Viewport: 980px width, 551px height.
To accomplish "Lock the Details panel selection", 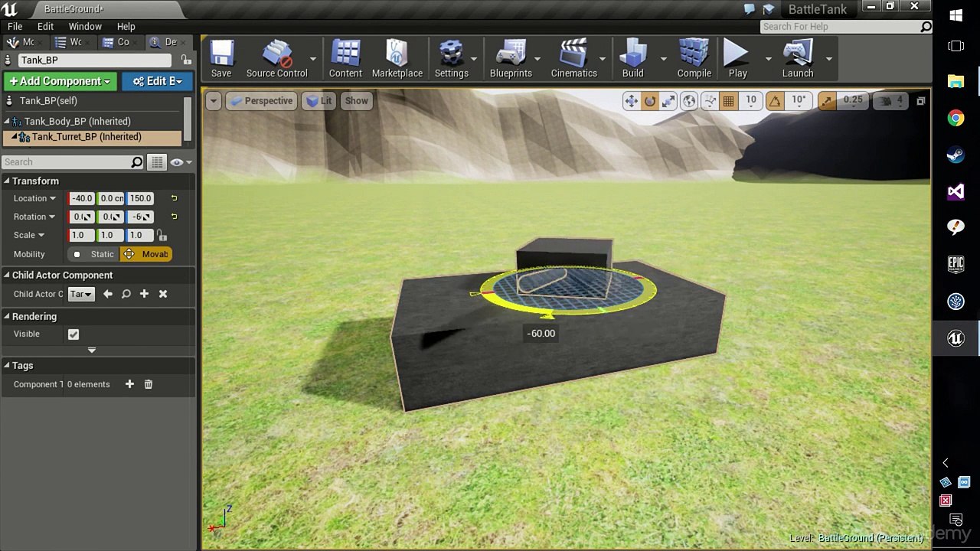I will click(186, 60).
